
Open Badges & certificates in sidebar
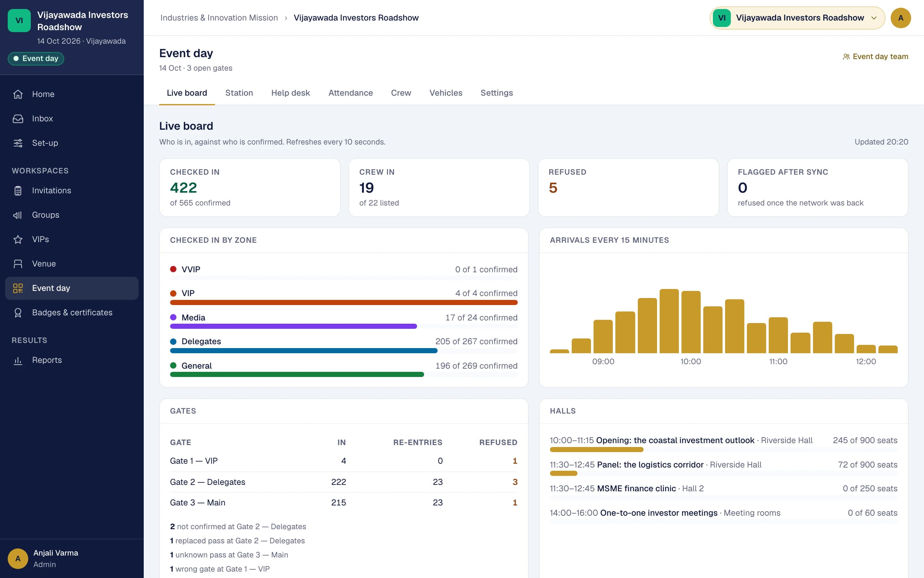72,313
